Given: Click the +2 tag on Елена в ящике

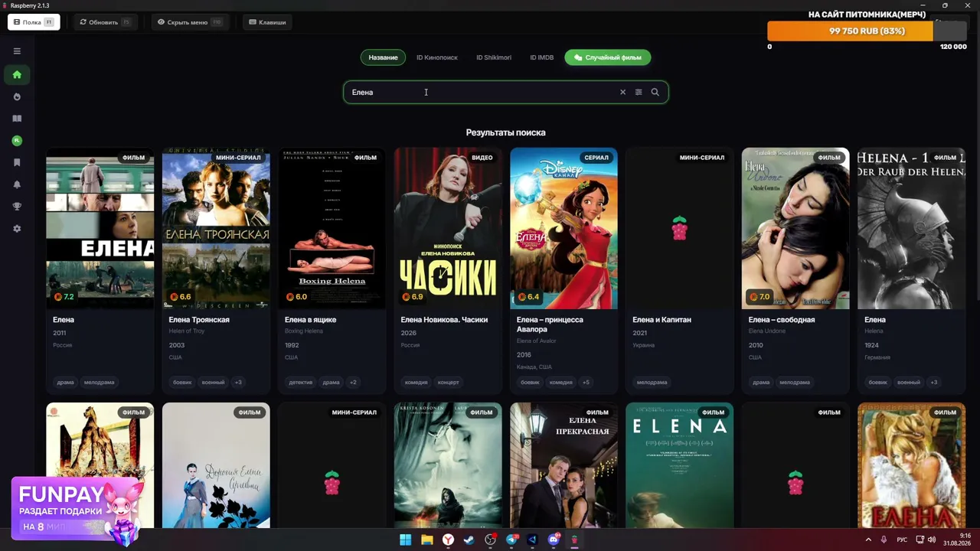Looking at the screenshot, I should 353,383.
